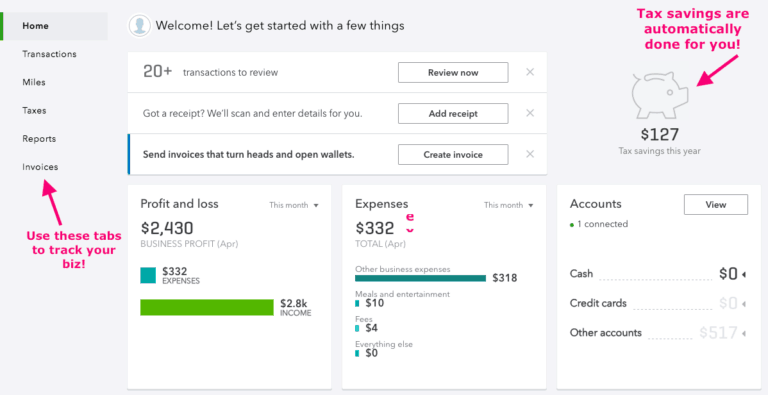Viewport: 768px width, 395px height.
Task: Select the Taxes sidebar item
Action: click(x=34, y=111)
